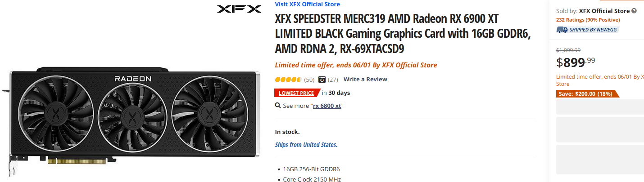Click the yellow star rating icons
Image resolution: width=644 pixels, height=182 pixels.
pos(288,80)
